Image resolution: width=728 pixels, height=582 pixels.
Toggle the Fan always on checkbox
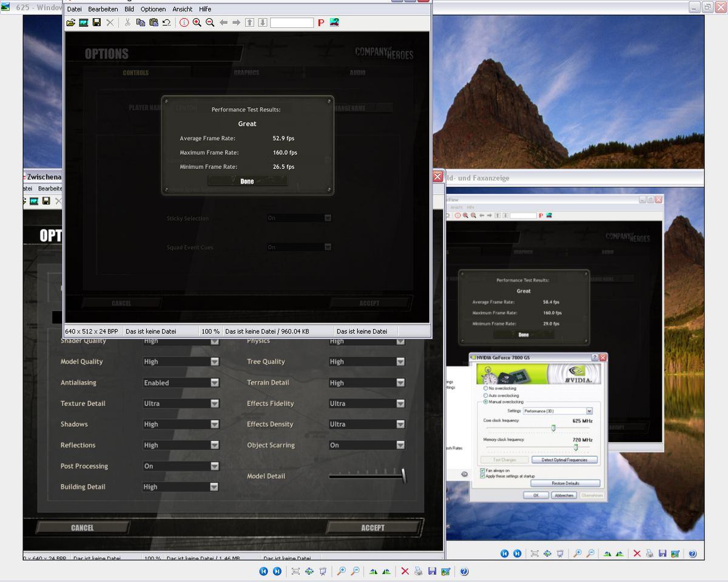click(x=482, y=470)
